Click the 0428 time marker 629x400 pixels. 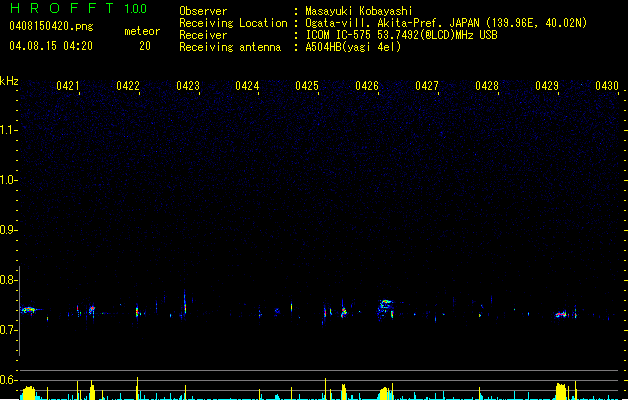click(x=487, y=86)
